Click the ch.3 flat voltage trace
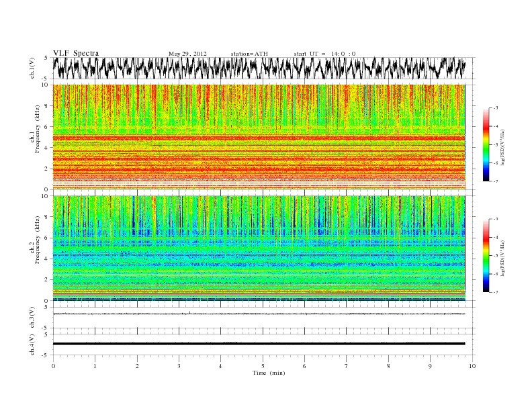The height and width of the screenshot is (411, 532). [x=259, y=314]
